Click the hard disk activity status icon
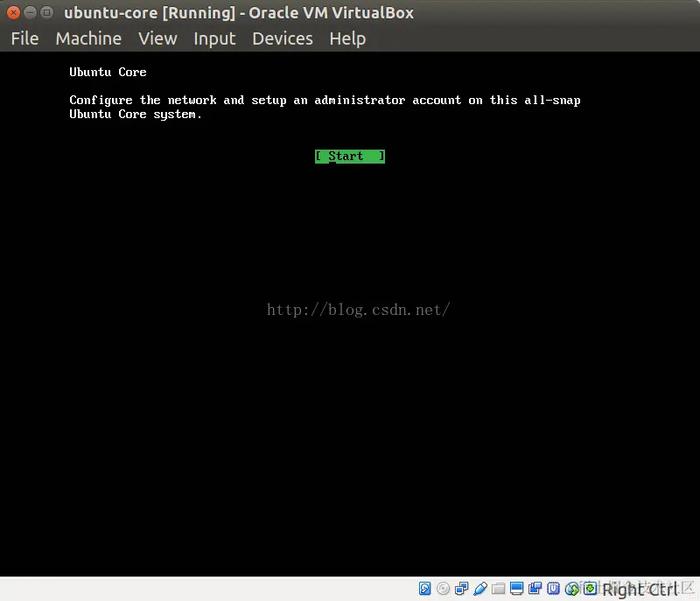 424,589
